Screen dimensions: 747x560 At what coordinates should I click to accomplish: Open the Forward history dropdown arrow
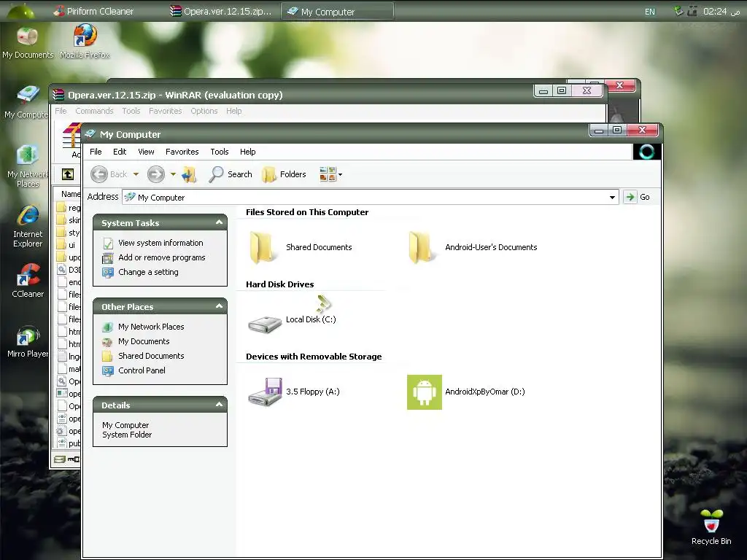pyautogui.click(x=173, y=174)
